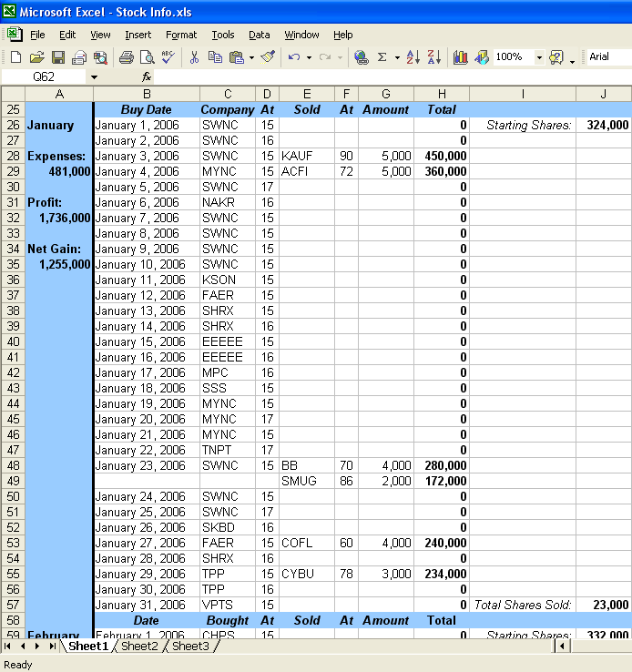
Task: Save the workbook using the floppy disk icon
Action: [58, 57]
